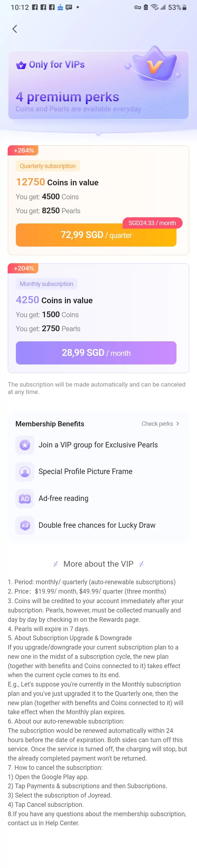Expand perks using the chevron arrow
This screenshot has width=197, height=868.
coord(178,424)
